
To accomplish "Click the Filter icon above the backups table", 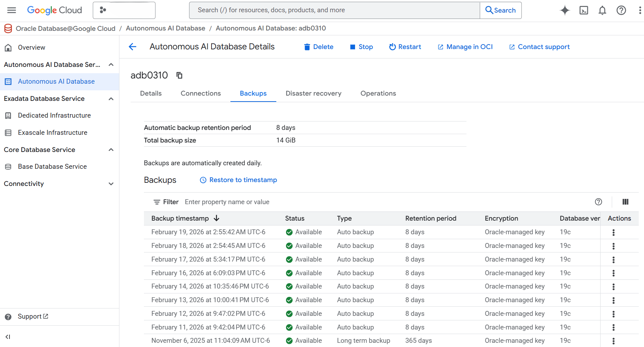I will [157, 202].
